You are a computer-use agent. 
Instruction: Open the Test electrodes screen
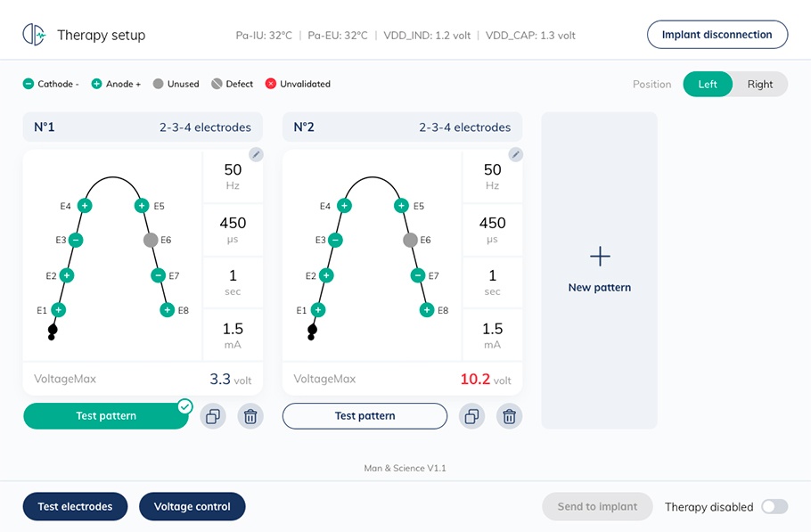tap(75, 507)
